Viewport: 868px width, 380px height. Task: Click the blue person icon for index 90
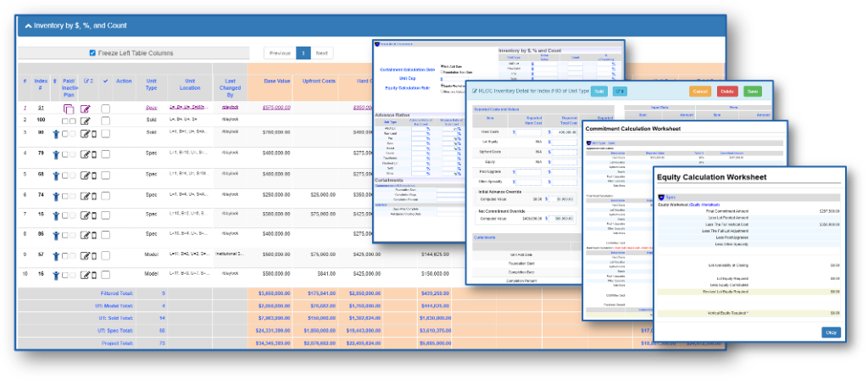pos(57,133)
